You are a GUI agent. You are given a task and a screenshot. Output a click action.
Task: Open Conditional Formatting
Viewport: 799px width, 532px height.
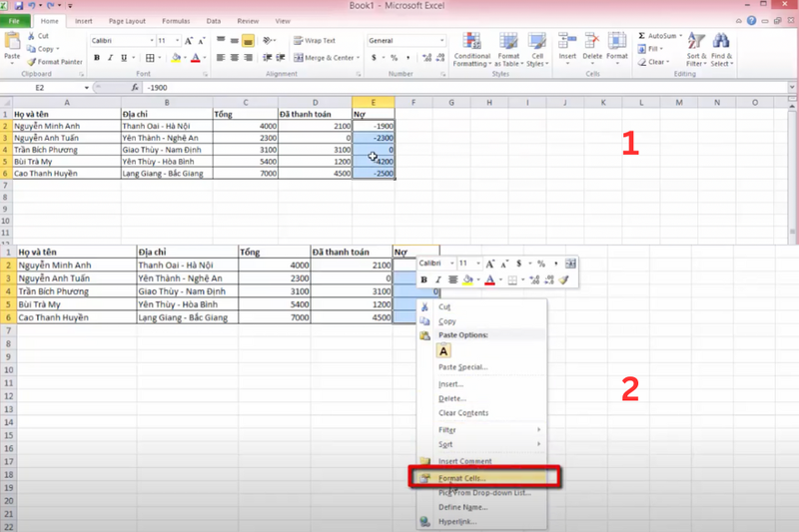[471, 49]
